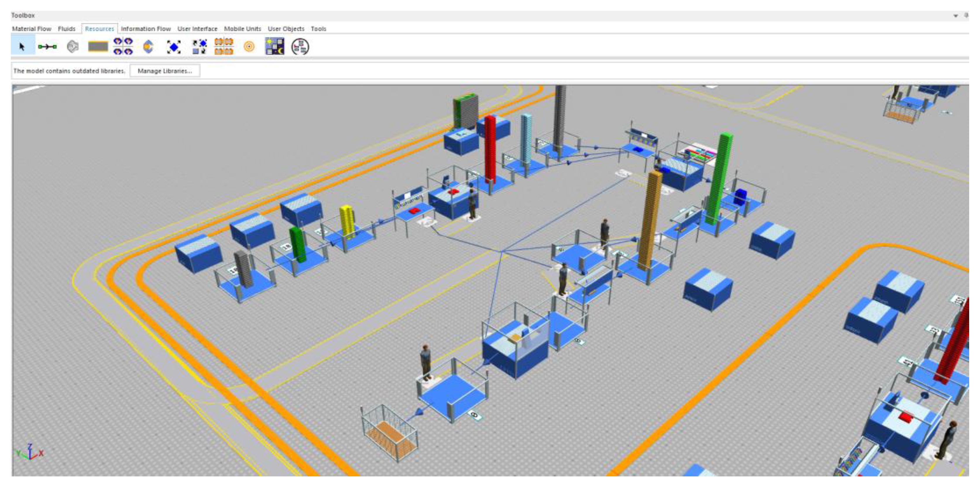Pick the single Worker icon

[148, 47]
